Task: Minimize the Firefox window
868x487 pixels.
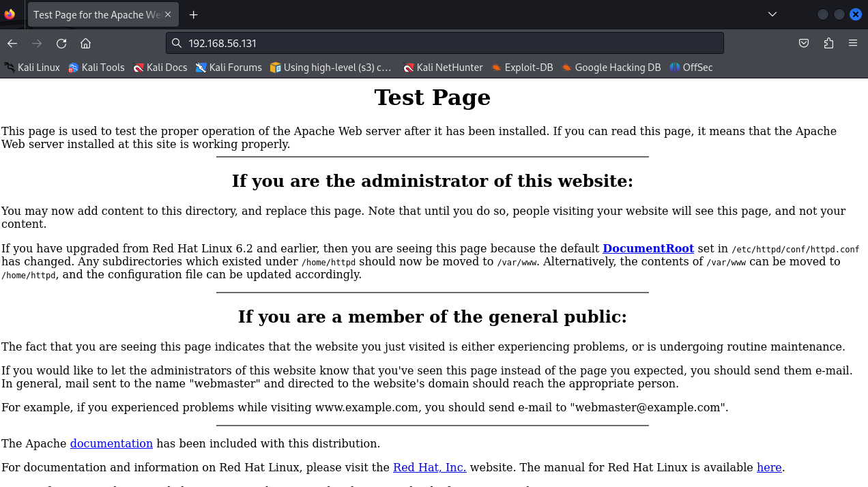Action: click(x=823, y=14)
